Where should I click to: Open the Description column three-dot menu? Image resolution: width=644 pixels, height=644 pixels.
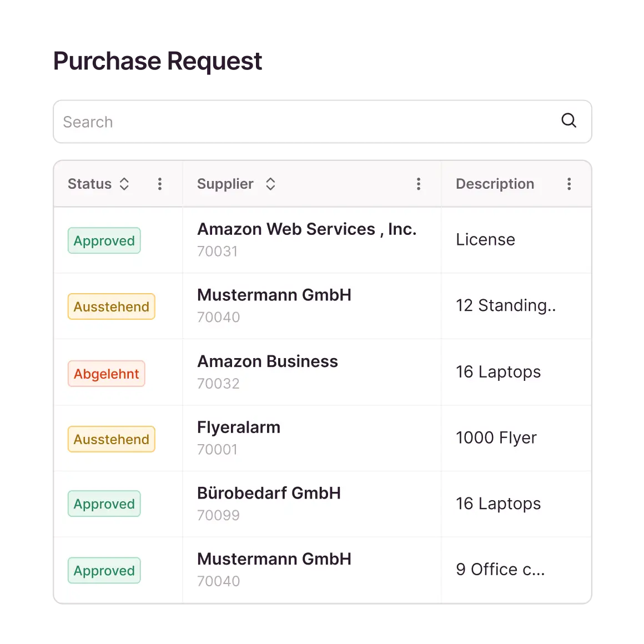click(569, 184)
